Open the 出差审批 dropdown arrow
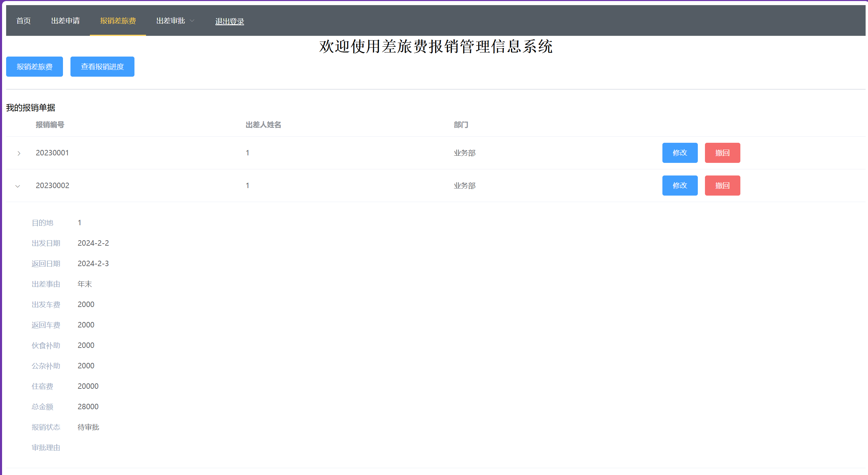Image resolution: width=868 pixels, height=475 pixels. [x=192, y=21]
